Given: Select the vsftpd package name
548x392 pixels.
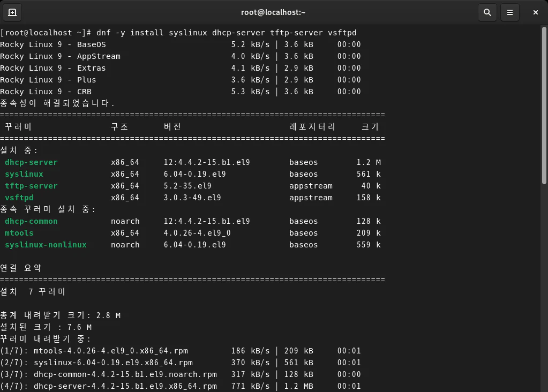Looking at the screenshot, I should (19, 198).
